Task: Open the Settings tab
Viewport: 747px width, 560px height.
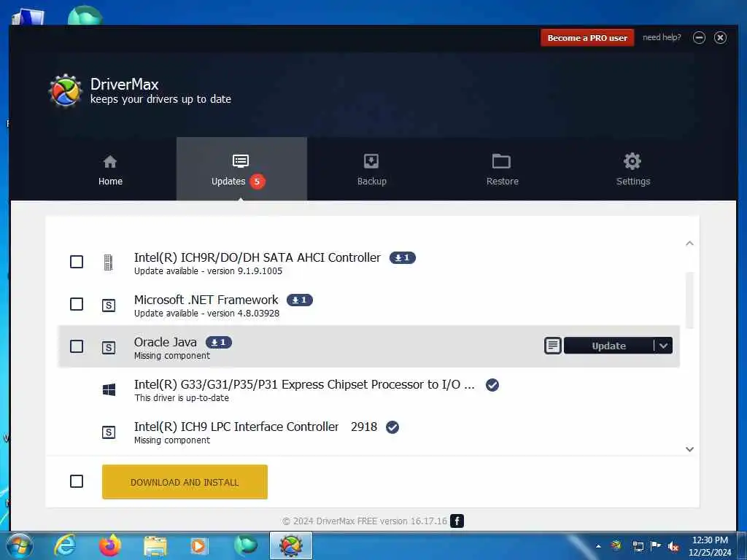Action: click(x=632, y=169)
